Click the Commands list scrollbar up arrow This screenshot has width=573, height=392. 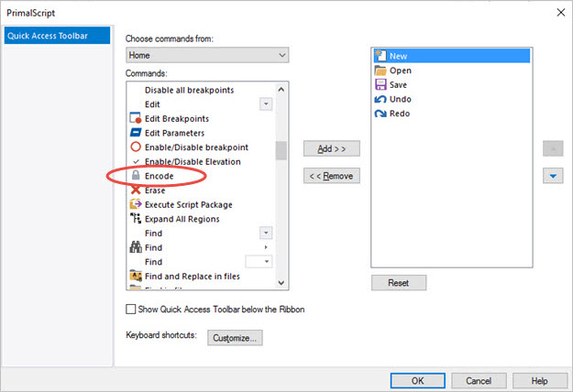[281, 90]
